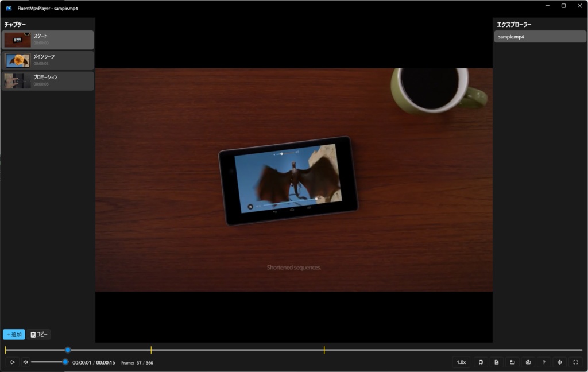This screenshot has height=372, width=588.
Task: Enter fullscreen with the expand icon
Action: point(575,362)
